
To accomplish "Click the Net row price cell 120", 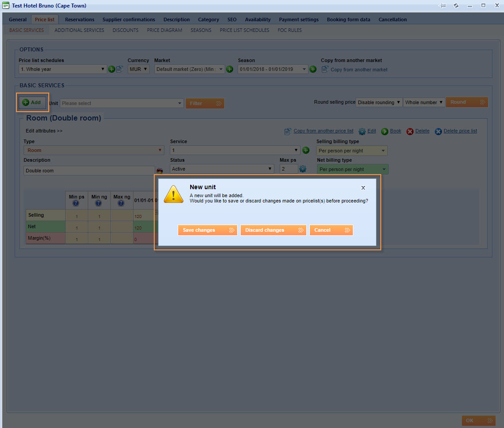I will [x=145, y=228].
